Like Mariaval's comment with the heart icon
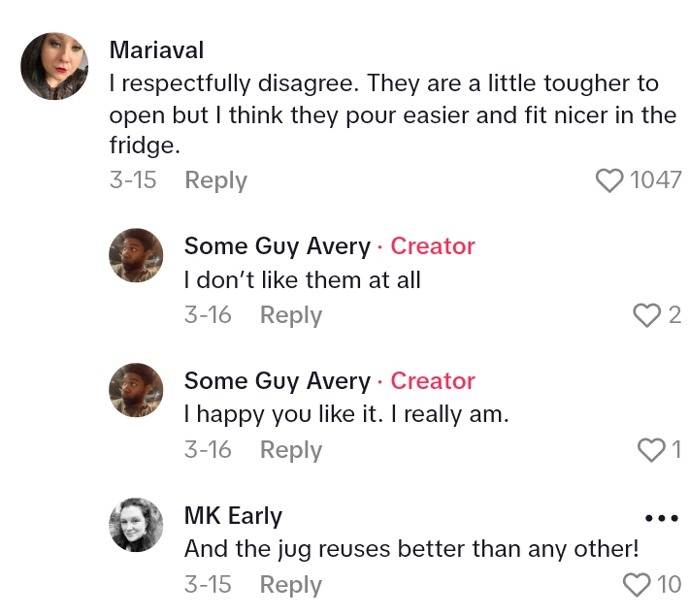Viewport: 689px width, 616px height. pos(608,180)
